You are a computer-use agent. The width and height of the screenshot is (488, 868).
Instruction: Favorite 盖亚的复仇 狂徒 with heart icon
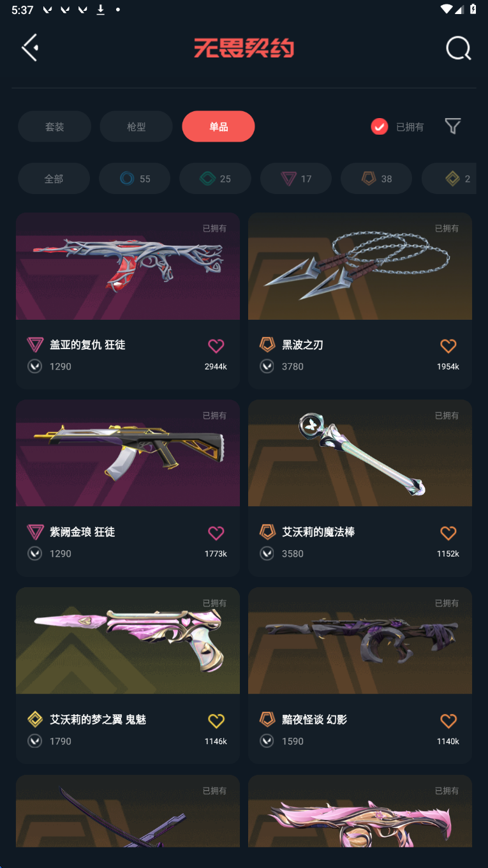tap(216, 346)
